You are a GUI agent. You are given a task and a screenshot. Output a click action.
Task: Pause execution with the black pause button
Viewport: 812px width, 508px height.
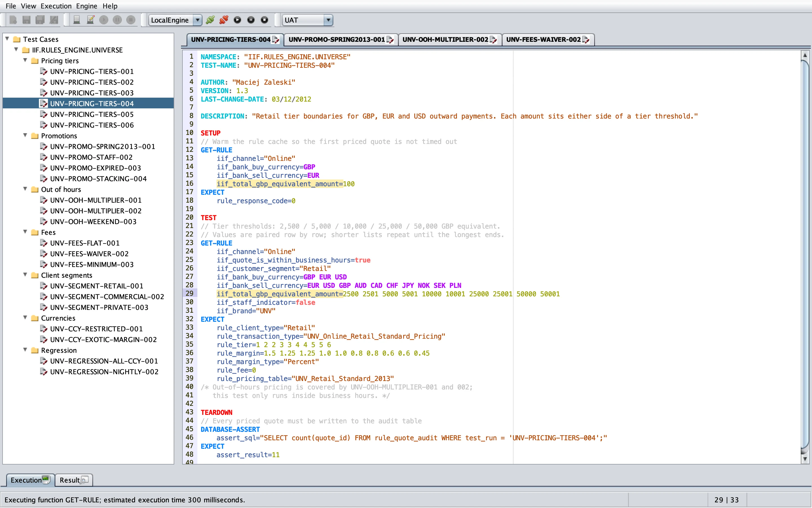tap(251, 20)
